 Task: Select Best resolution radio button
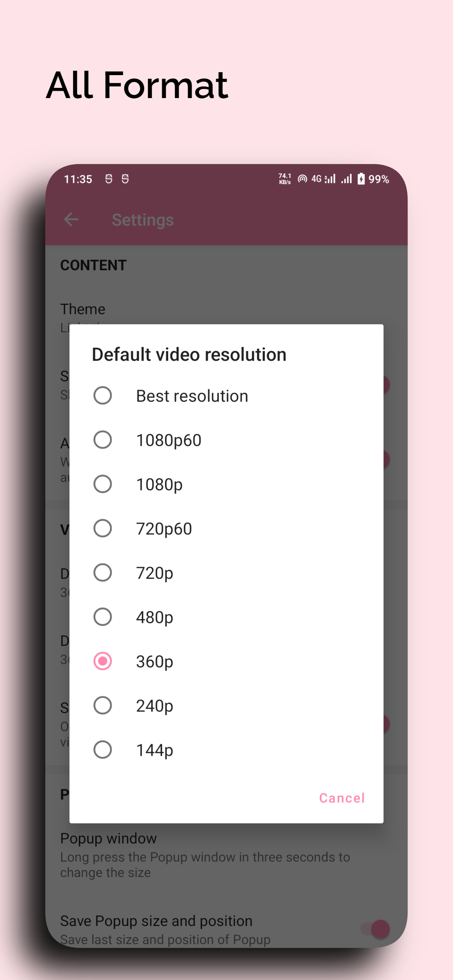tap(103, 396)
